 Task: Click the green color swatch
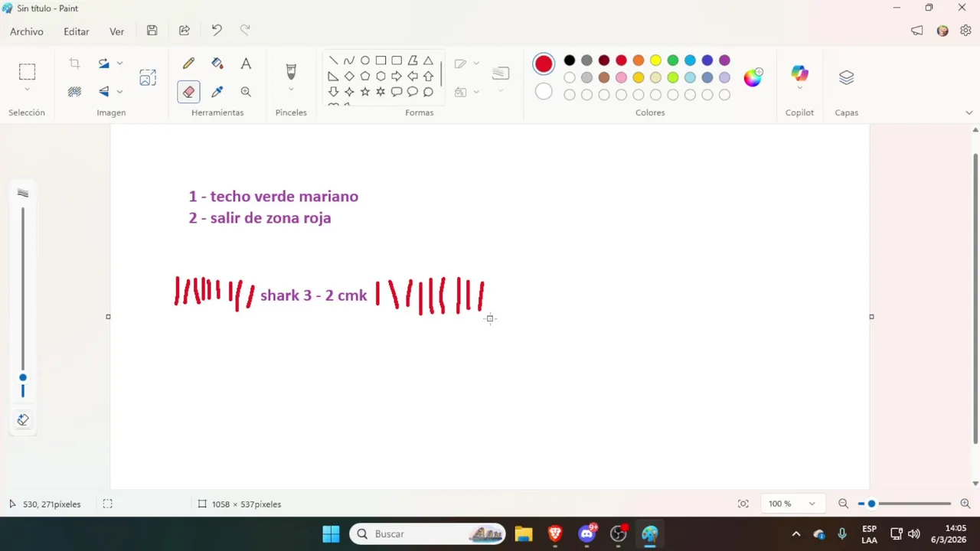(x=673, y=60)
